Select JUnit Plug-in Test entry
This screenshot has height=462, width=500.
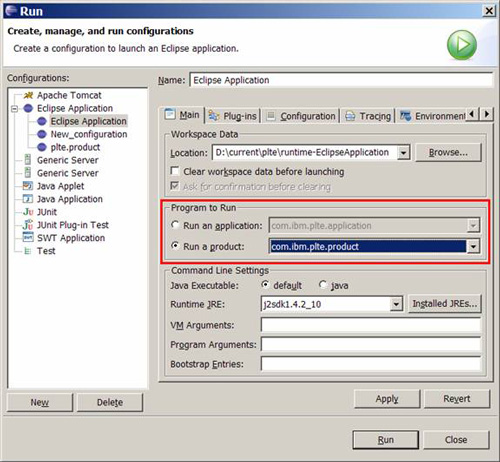pyautogui.click(x=73, y=225)
